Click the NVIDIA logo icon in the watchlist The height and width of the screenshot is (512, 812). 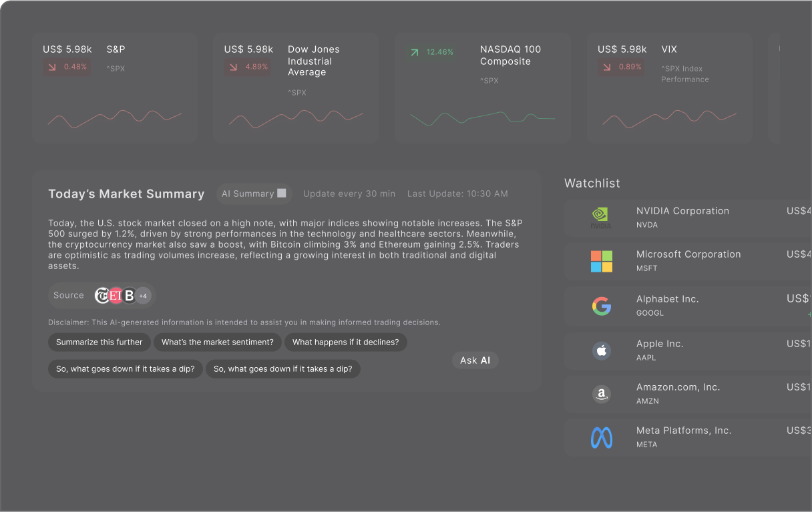(x=601, y=218)
